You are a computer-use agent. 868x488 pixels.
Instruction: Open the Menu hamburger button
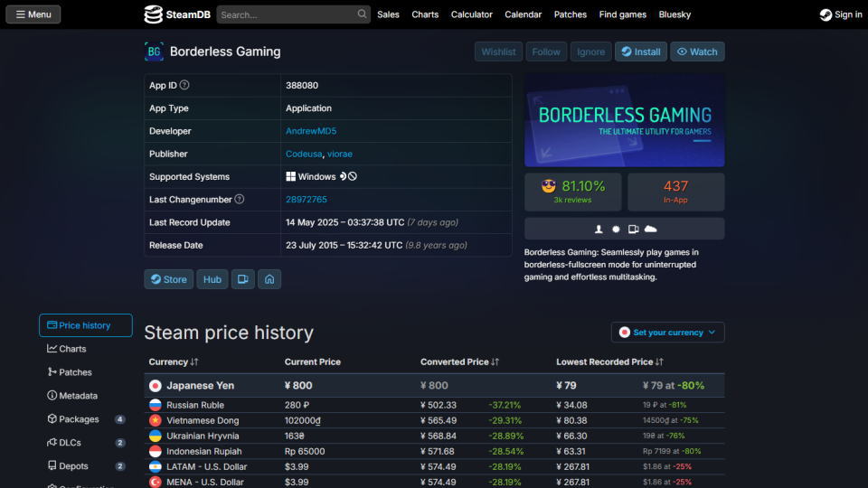(33, 14)
